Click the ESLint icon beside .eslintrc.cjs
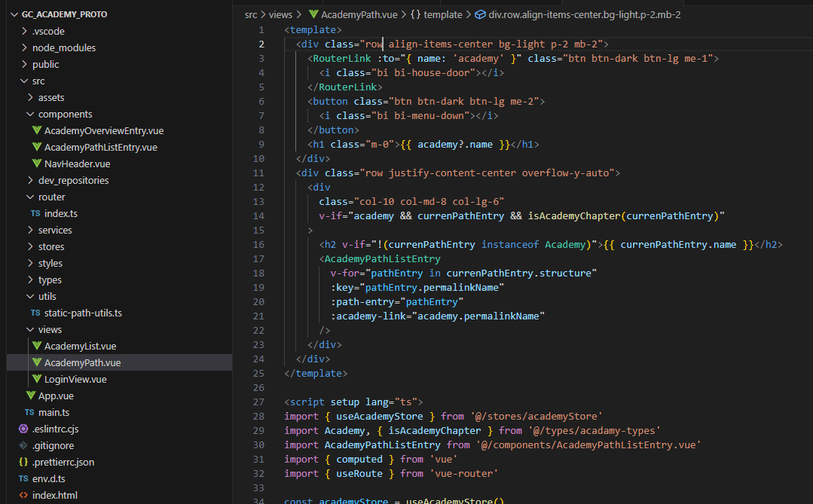 pyautogui.click(x=23, y=429)
